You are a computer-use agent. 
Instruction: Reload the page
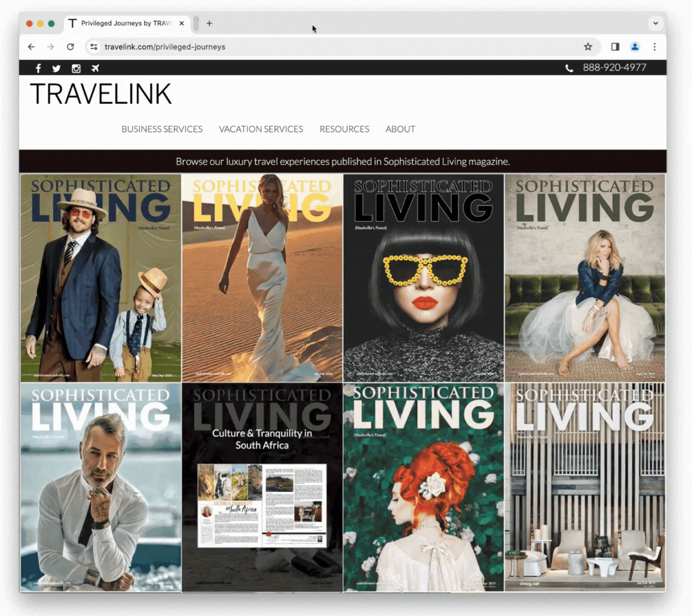(70, 47)
